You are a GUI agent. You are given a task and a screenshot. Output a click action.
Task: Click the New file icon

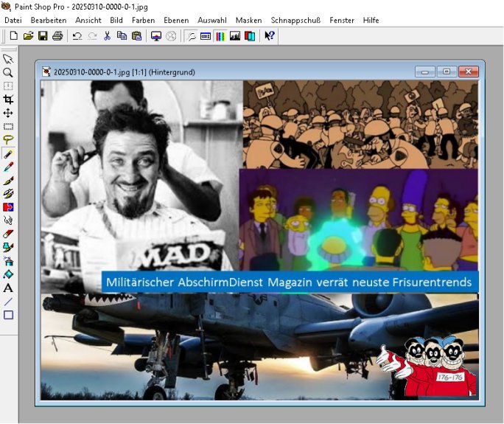pyautogui.click(x=13, y=35)
